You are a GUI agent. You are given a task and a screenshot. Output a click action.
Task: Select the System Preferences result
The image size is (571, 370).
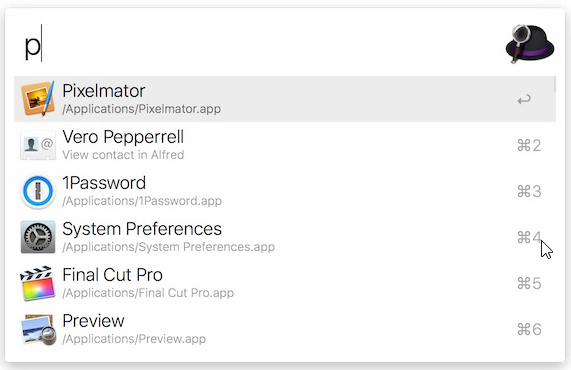pos(285,237)
